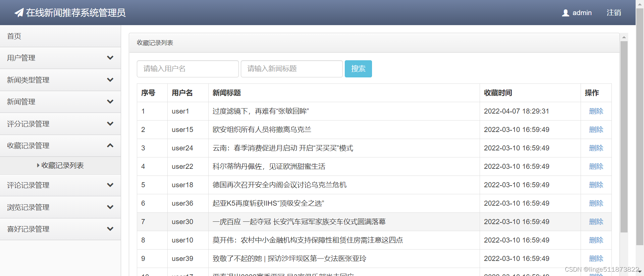The image size is (644, 276).
Task: Click title 欧安组织所有人员将撤离乌克兰
Action: point(262,130)
